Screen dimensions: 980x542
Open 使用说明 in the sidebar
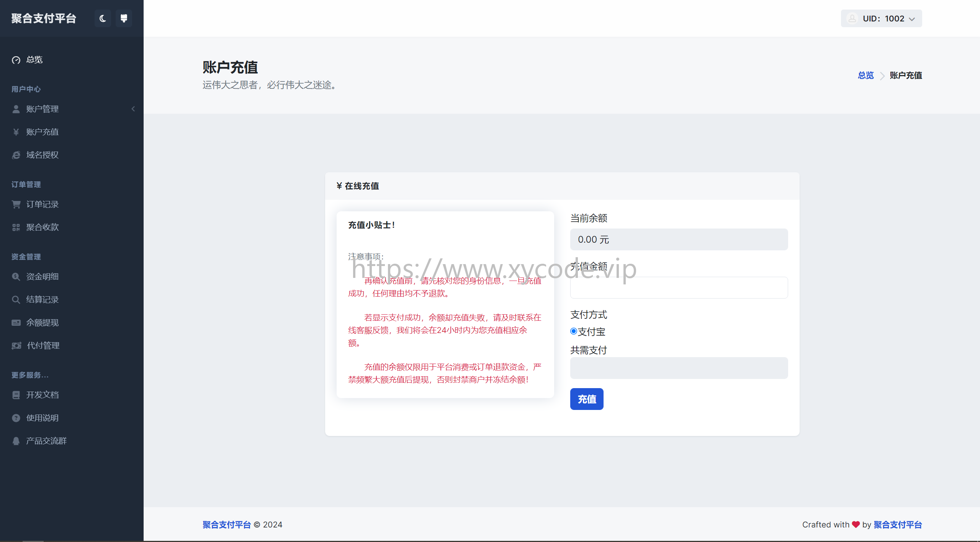[42, 418]
